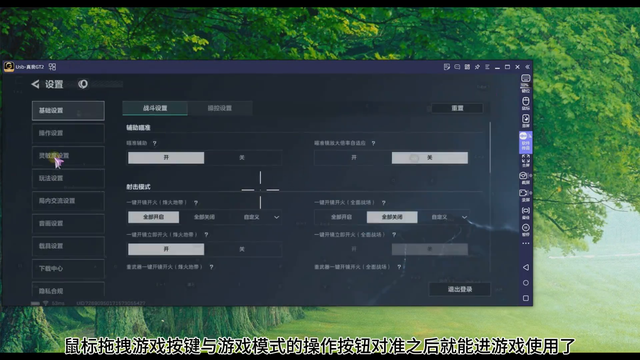Set instant scope fire (hot zone) to 关
The height and width of the screenshot is (360, 640).
(243, 249)
